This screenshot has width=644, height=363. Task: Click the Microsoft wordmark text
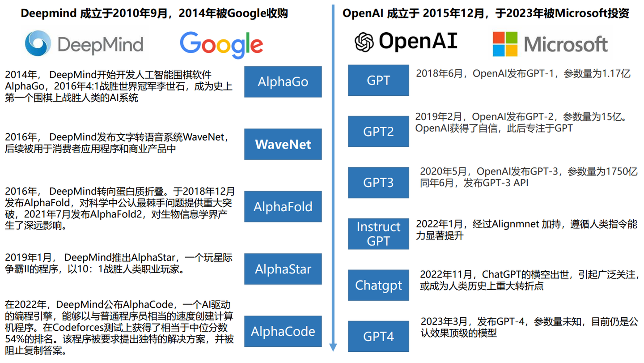(x=567, y=43)
